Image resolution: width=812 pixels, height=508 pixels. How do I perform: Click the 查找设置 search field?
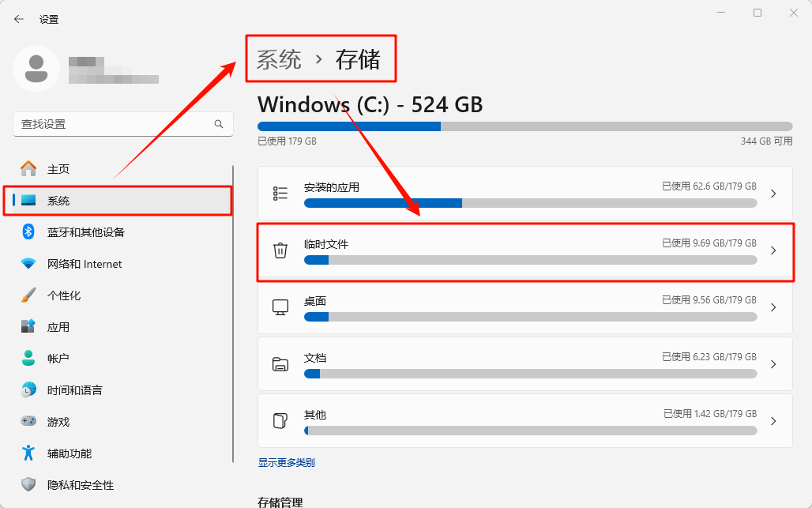tap(115, 124)
